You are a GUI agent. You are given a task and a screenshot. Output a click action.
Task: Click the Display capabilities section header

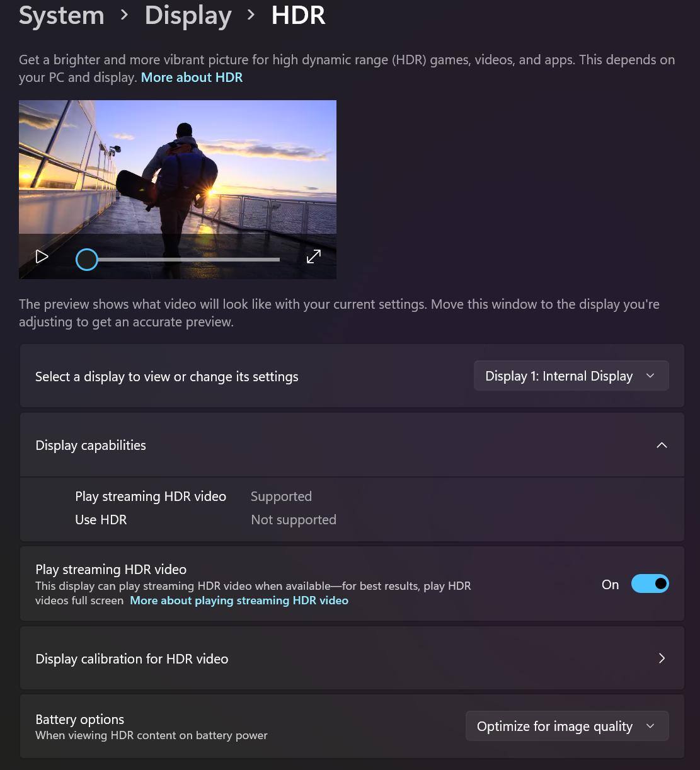point(91,445)
